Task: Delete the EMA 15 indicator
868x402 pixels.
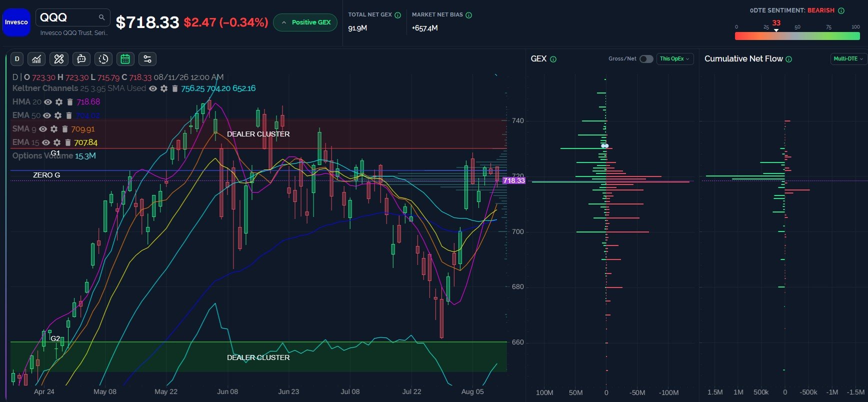Action: pyautogui.click(x=68, y=142)
